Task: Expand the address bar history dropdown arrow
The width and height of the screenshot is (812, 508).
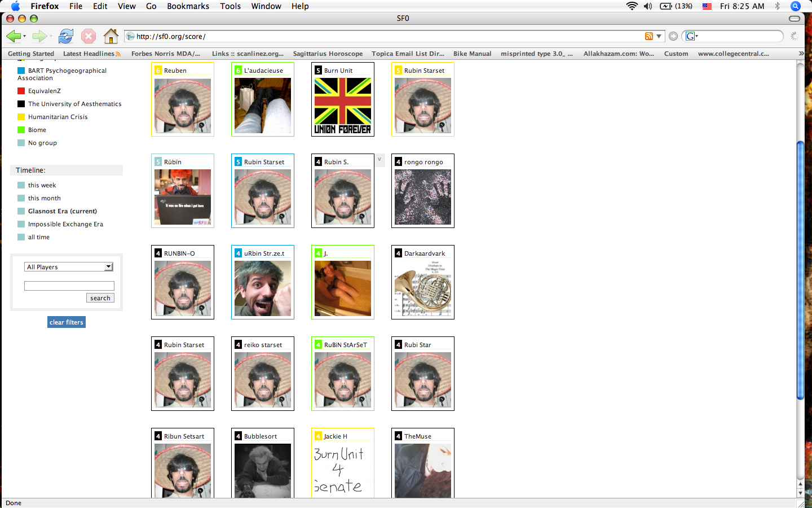Action: click(x=659, y=37)
